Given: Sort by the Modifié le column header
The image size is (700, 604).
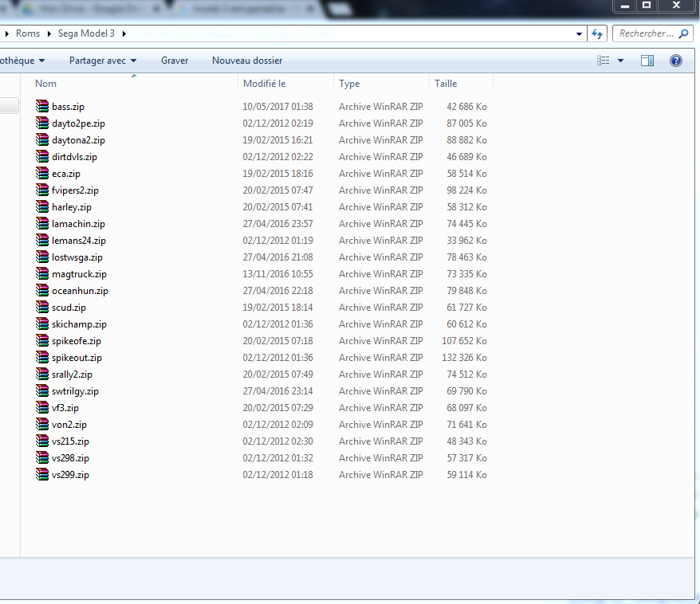Looking at the screenshot, I should (285, 84).
